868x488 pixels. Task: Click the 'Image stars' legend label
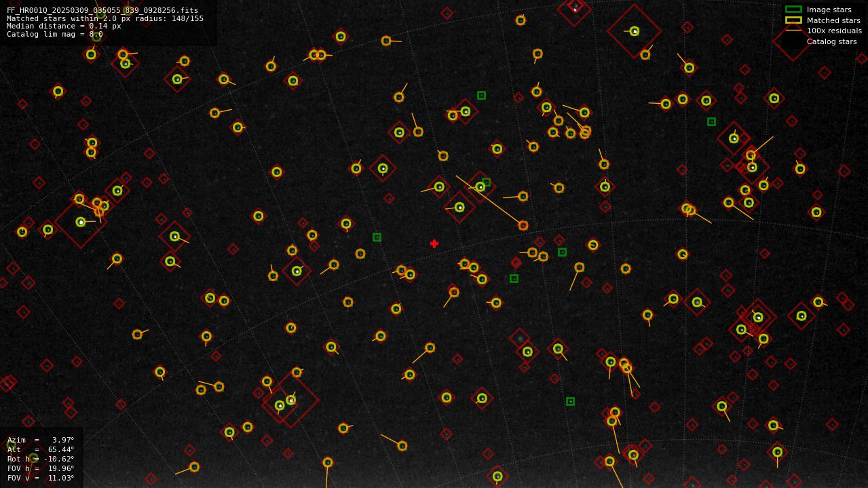[x=829, y=10]
